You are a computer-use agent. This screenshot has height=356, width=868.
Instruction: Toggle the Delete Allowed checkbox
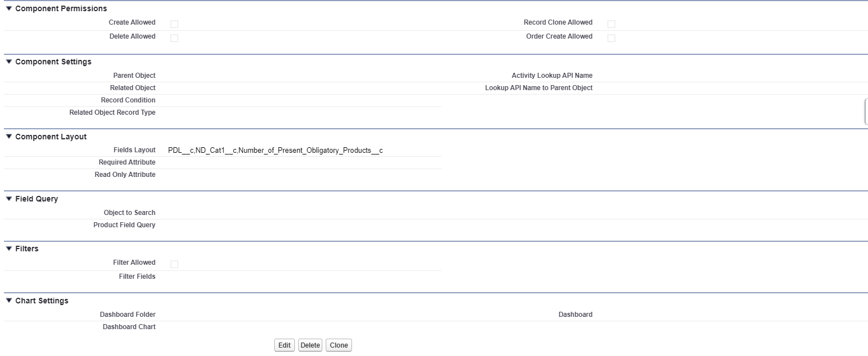[174, 38]
